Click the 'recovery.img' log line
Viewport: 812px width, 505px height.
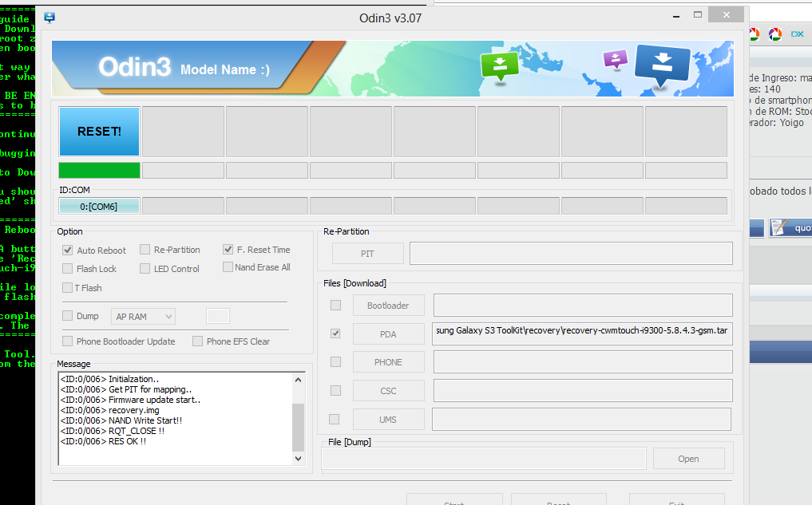(x=110, y=410)
